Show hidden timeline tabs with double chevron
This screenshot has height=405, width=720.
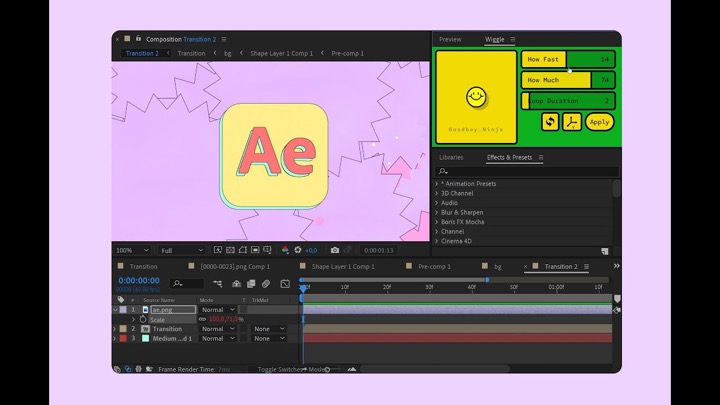coord(616,266)
